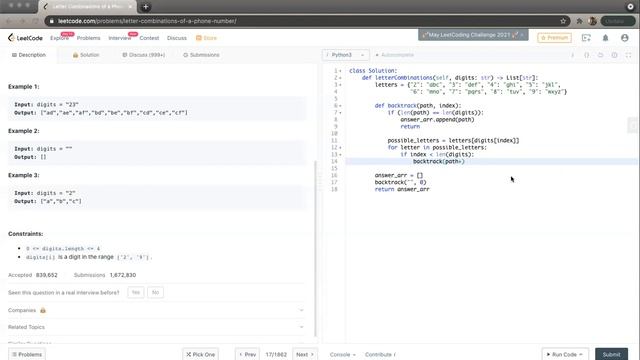The image size is (640, 360).
Task: Click the Premium button
Action: (x=554, y=38)
